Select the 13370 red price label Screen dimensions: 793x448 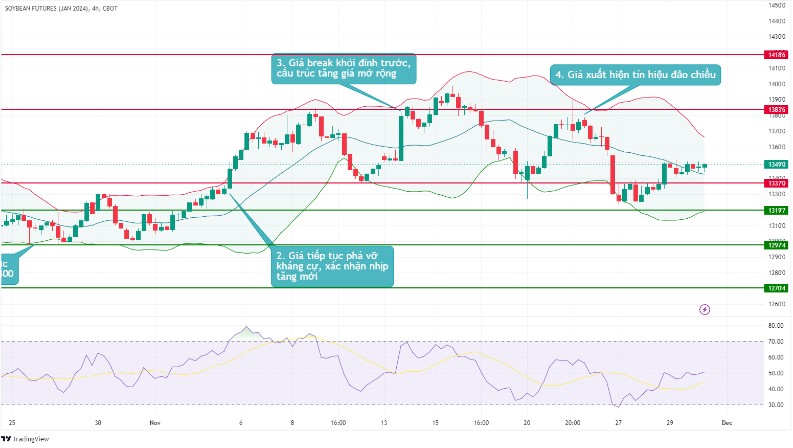(x=776, y=183)
